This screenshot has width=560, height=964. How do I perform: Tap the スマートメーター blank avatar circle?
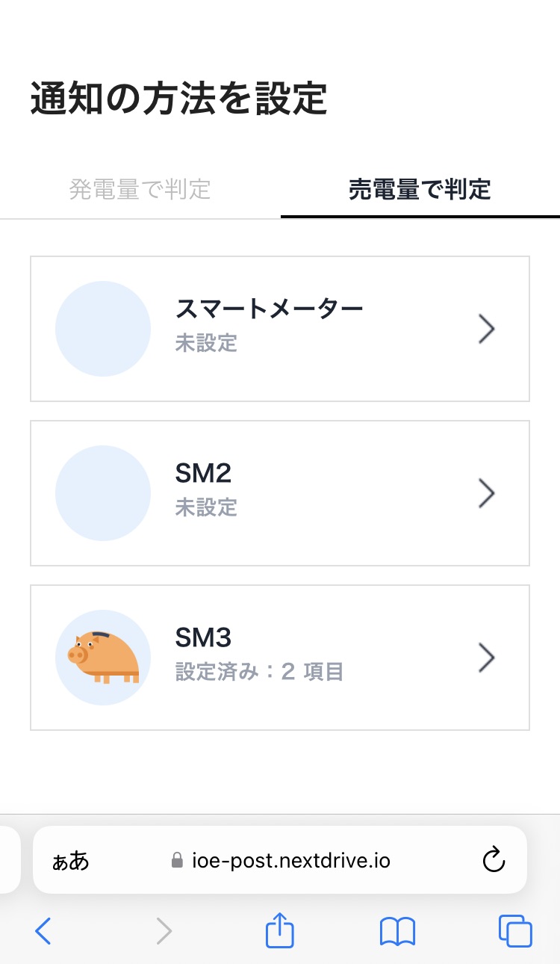point(103,329)
